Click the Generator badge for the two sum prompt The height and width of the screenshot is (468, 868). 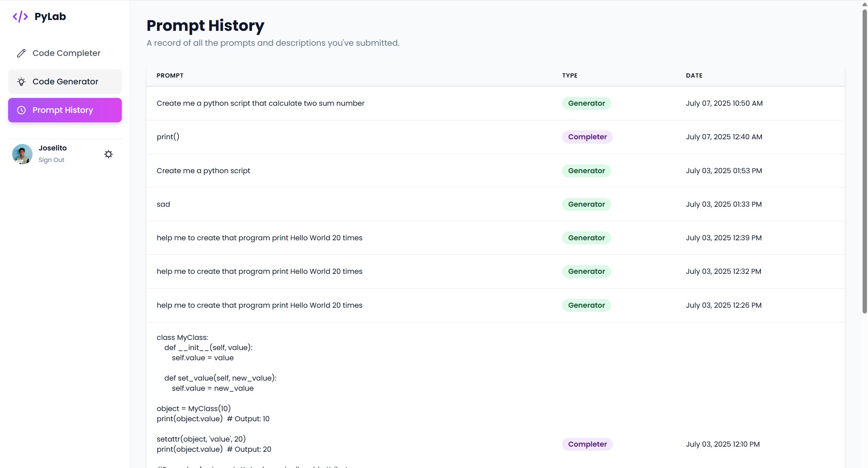[x=586, y=103]
